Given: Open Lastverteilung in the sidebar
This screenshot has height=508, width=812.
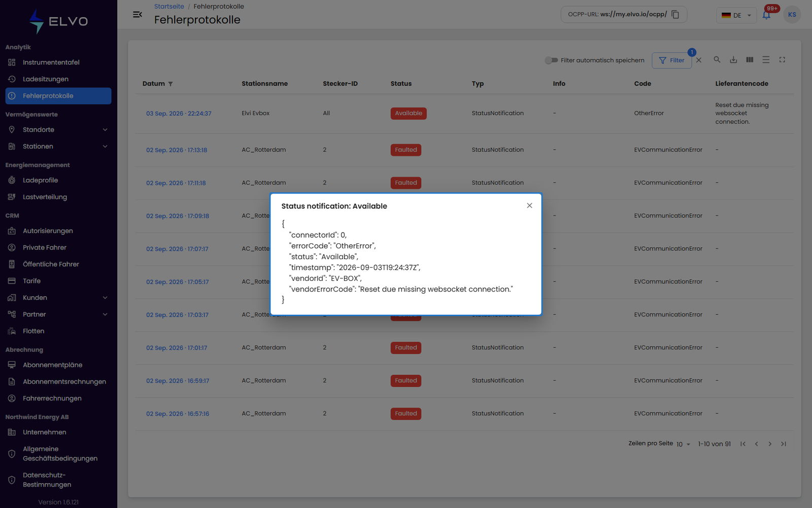Looking at the screenshot, I should tap(58, 197).
